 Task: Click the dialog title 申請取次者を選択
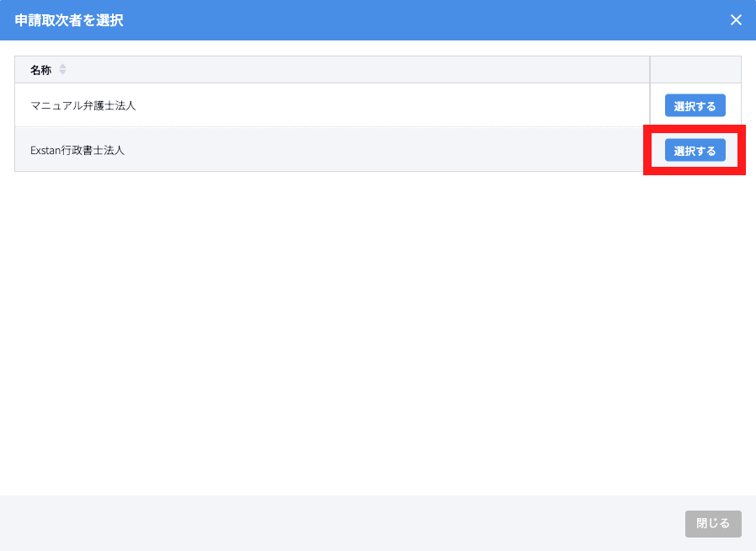[69, 20]
